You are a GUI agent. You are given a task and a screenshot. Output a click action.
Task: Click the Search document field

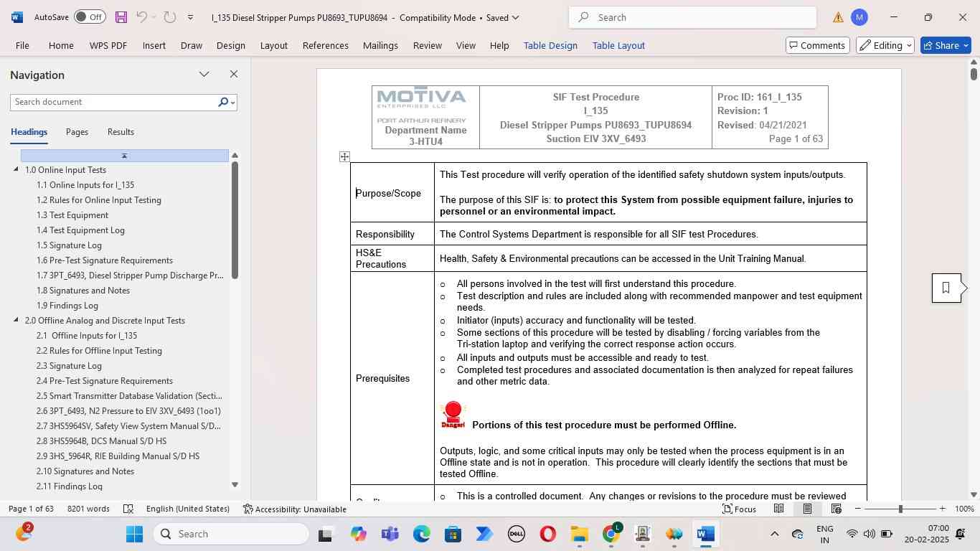tap(113, 103)
